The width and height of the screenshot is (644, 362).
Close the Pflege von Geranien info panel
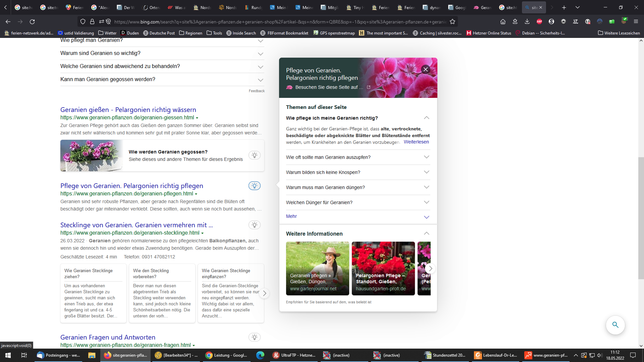pyautogui.click(x=426, y=69)
